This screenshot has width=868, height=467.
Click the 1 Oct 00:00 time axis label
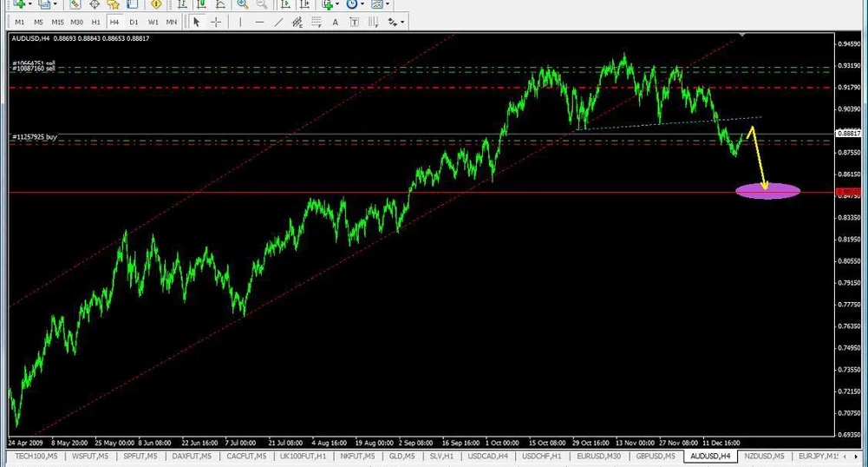click(502, 443)
